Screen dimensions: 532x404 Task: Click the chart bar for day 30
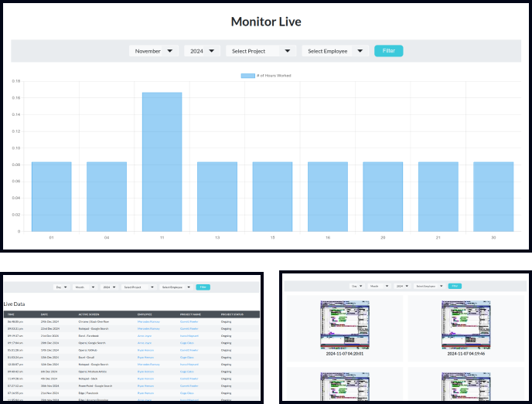tap(493, 197)
